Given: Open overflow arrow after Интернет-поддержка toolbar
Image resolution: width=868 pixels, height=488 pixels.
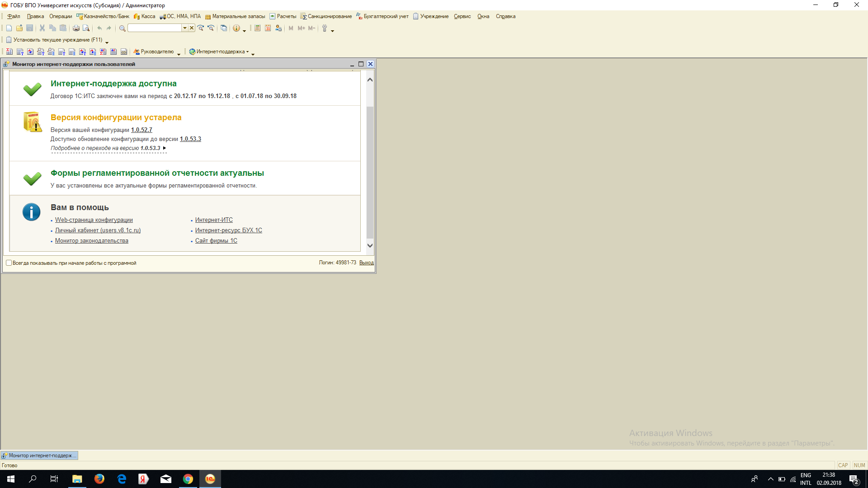Looking at the screenshot, I should pos(253,54).
